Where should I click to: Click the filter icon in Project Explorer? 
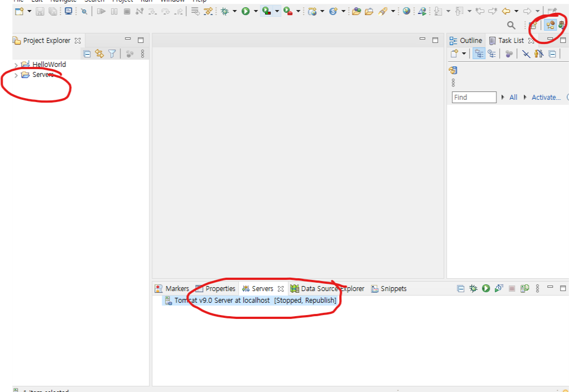point(112,54)
